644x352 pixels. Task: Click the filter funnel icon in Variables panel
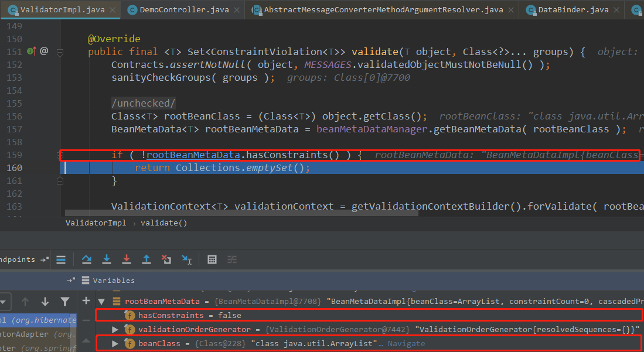coord(65,300)
